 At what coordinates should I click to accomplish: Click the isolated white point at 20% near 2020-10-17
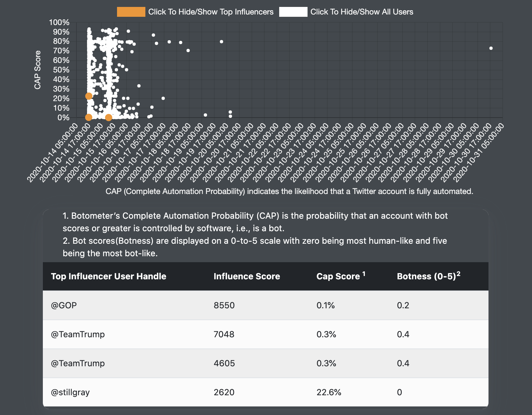(x=163, y=98)
